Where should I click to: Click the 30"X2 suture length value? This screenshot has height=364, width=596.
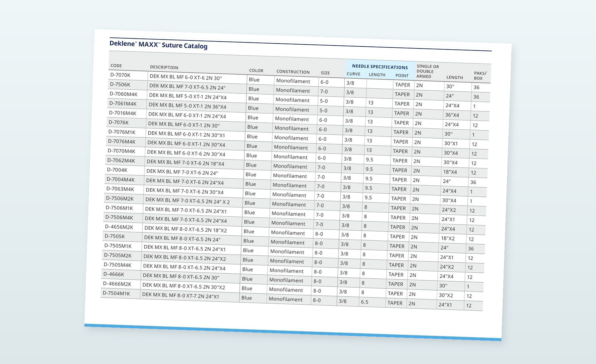pyautogui.click(x=446, y=295)
